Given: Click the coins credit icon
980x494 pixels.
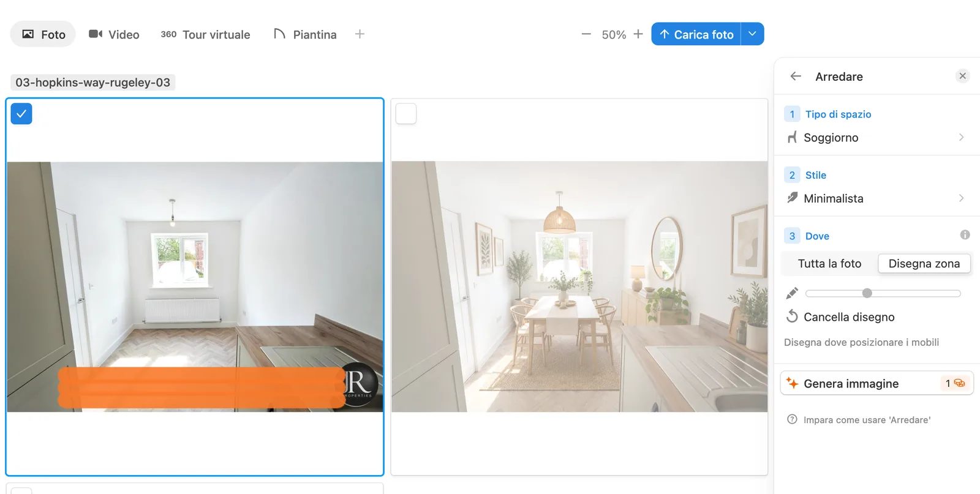Looking at the screenshot, I should [959, 383].
